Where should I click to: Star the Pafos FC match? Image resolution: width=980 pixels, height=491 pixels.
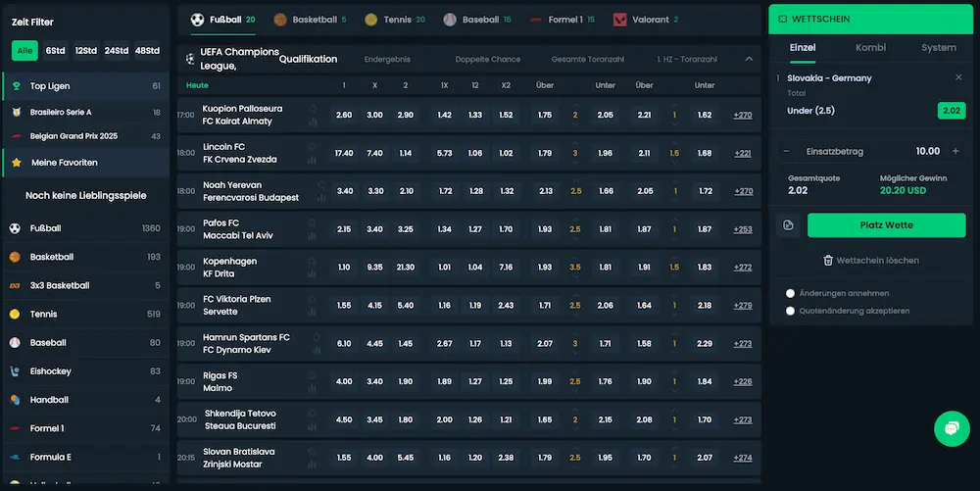point(312,223)
